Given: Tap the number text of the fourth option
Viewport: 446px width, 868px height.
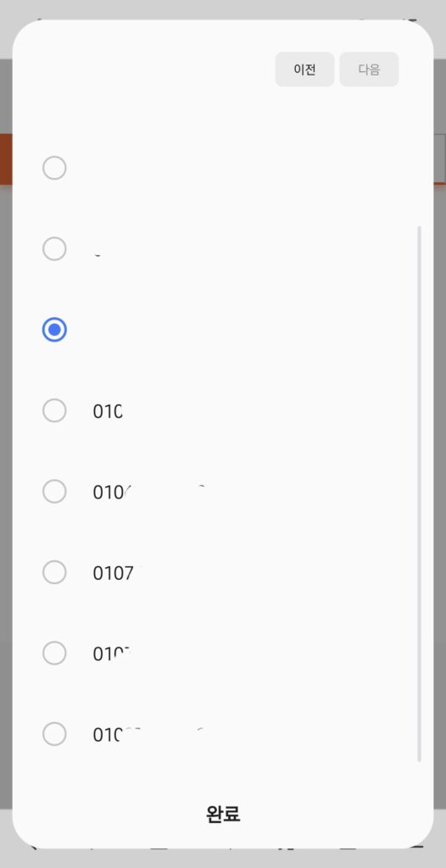Looking at the screenshot, I should coord(108,411).
